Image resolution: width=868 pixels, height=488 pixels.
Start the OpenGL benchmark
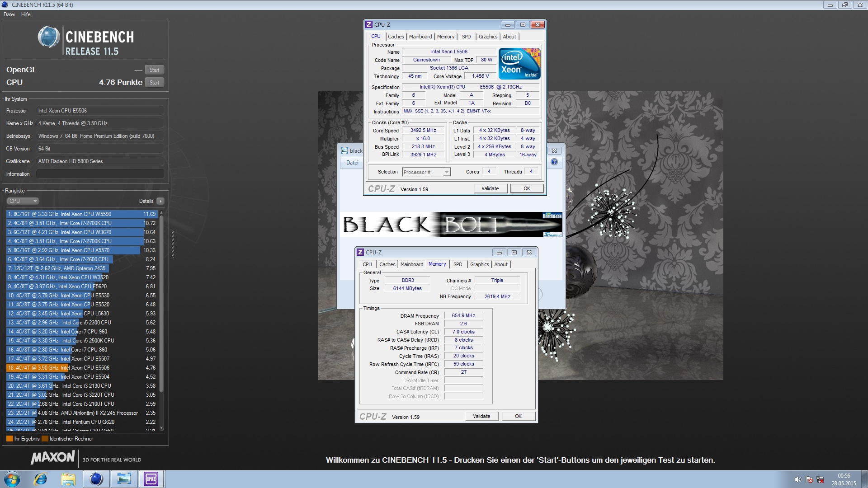point(154,70)
